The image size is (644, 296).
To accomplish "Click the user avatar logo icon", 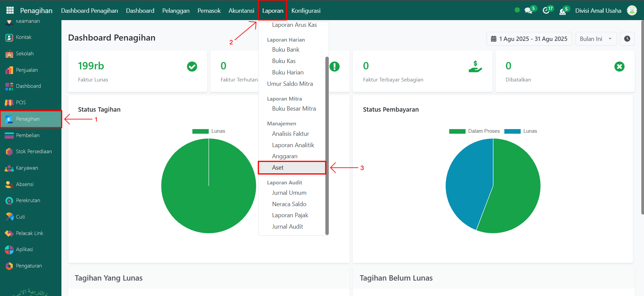I will (x=632, y=10).
